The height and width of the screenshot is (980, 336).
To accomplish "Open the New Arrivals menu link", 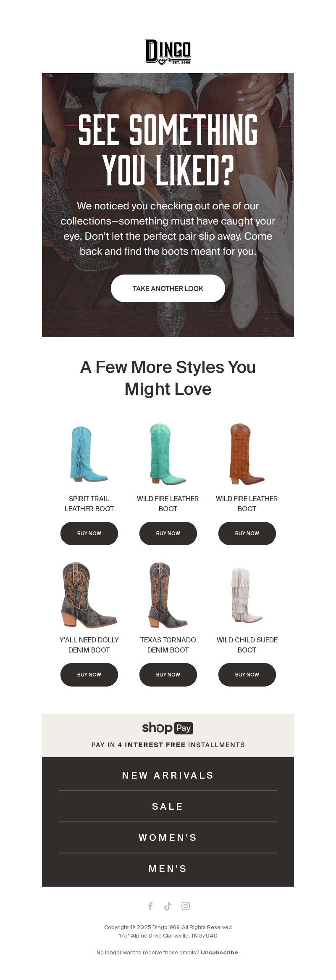I will point(168,775).
